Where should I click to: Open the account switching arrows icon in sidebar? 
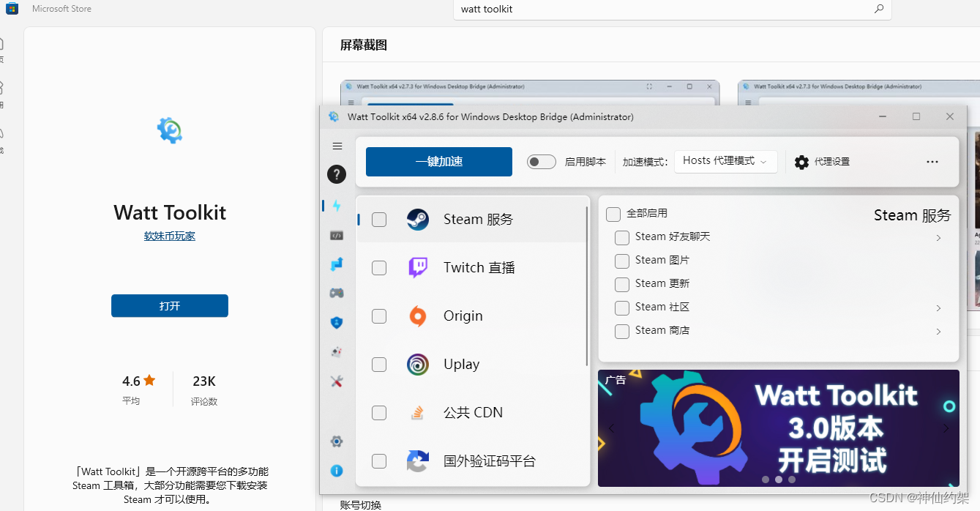click(x=337, y=264)
